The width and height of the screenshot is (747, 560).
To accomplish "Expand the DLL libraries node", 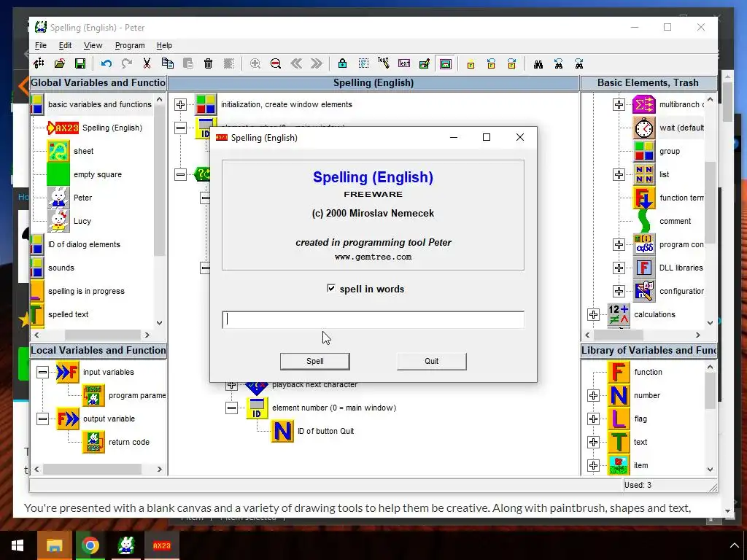I will (619, 268).
